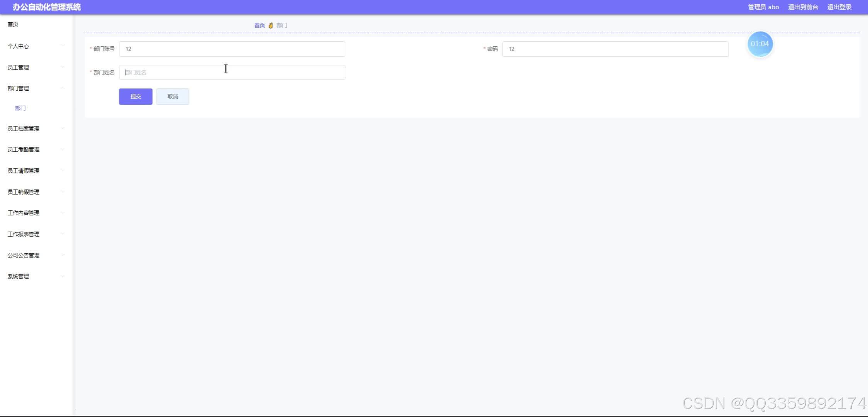Screen dimensions: 868x417
Task: Open the 公司公告管理 announcements section
Action: 24,255
